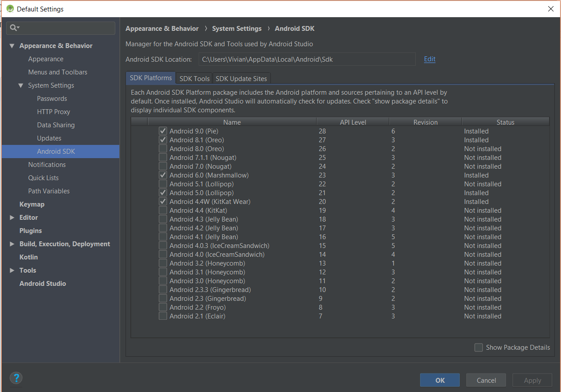This screenshot has width=561, height=392.
Task: Select Kotlin settings
Action: [x=29, y=257]
